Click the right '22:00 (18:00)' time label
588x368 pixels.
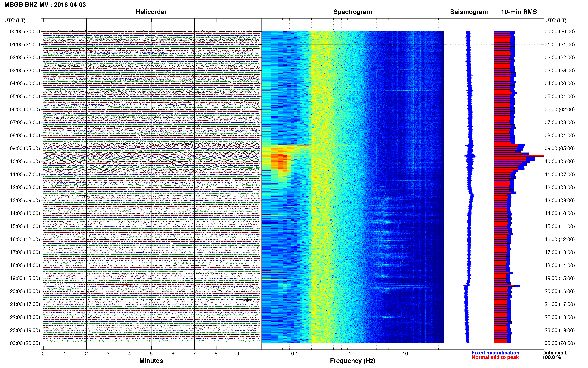click(560, 317)
